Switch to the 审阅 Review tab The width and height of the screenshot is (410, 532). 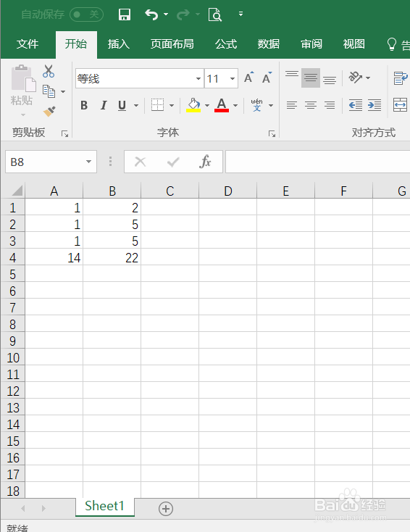[x=311, y=44]
